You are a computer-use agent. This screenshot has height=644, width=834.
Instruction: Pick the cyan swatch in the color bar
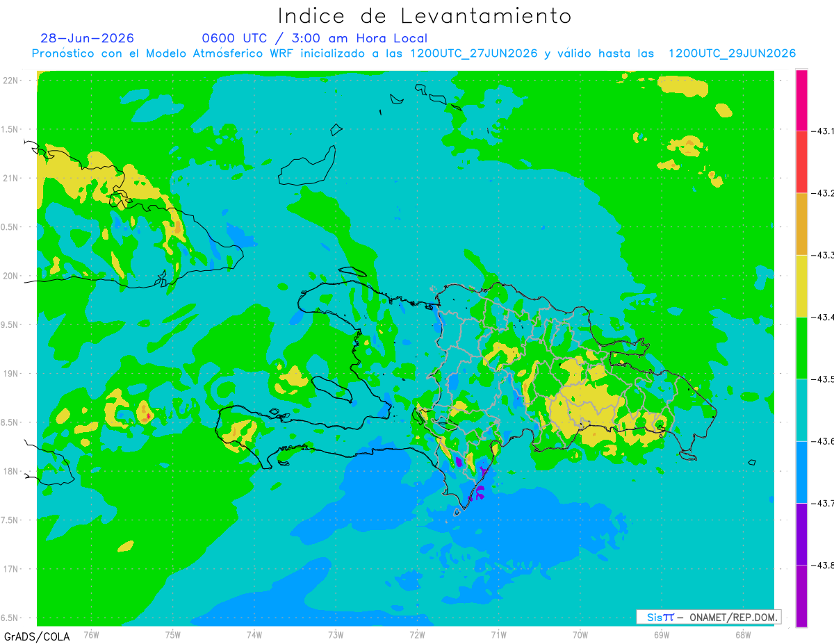[x=801, y=410]
